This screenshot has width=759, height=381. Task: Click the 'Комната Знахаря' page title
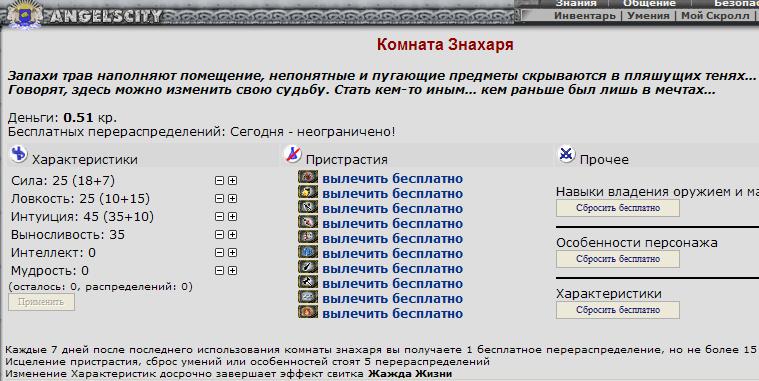pyautogui.click(x=445, y=45)
